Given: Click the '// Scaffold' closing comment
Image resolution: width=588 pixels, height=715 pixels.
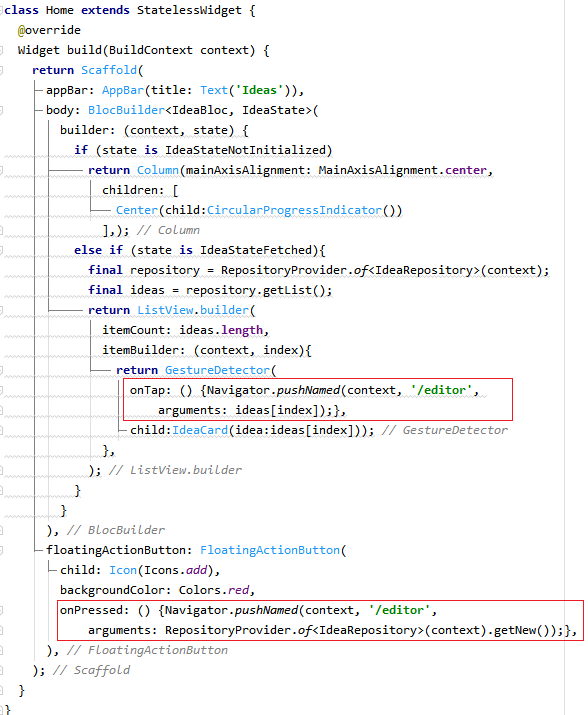Looking at the screenshot, I should pos(91,670).
